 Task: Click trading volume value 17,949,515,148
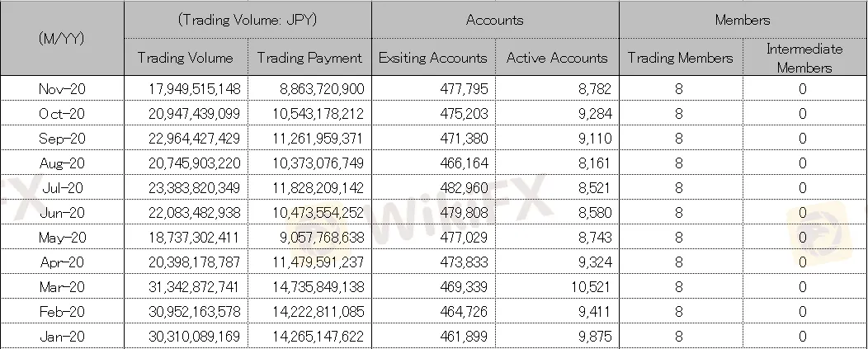pos(194,88)
